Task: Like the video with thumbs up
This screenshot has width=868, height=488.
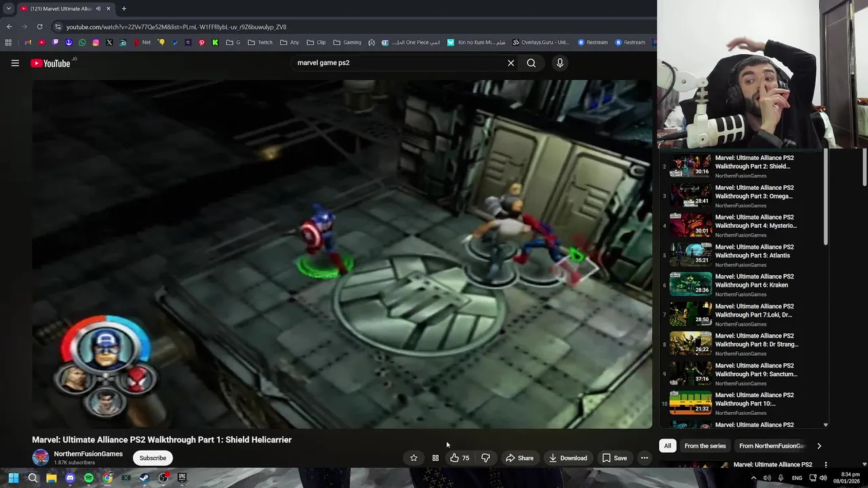Action: (x=459, y=458)
